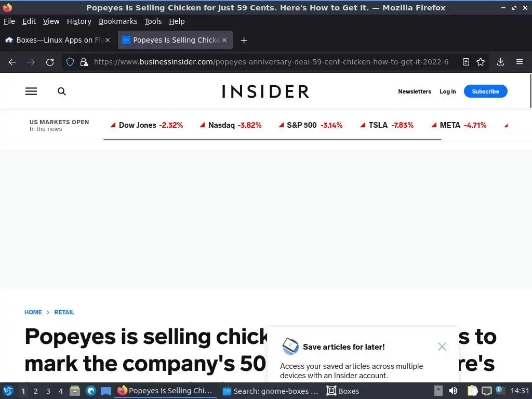Image resolution: width=532 pixels, height=399 pixels.
Task: Open the tracking protection shield icon
Action: (70, 62)
